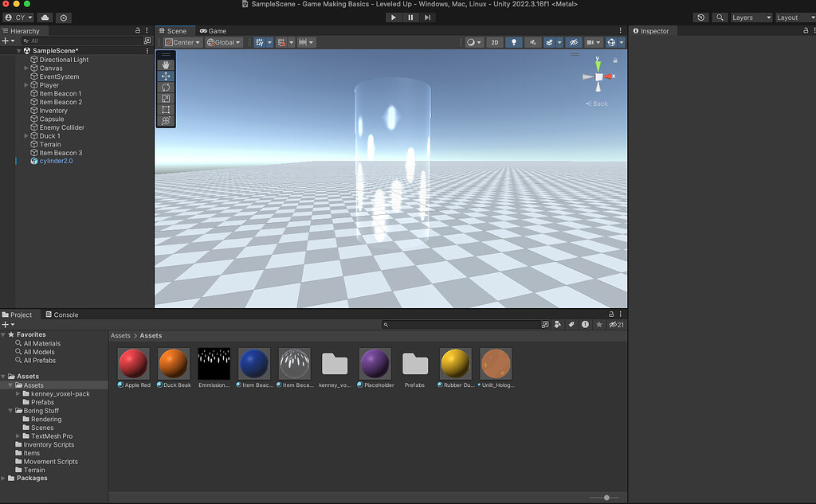Switch to the Game tab
The width and height of the screenshot is (816, 504).
[212, 30]
